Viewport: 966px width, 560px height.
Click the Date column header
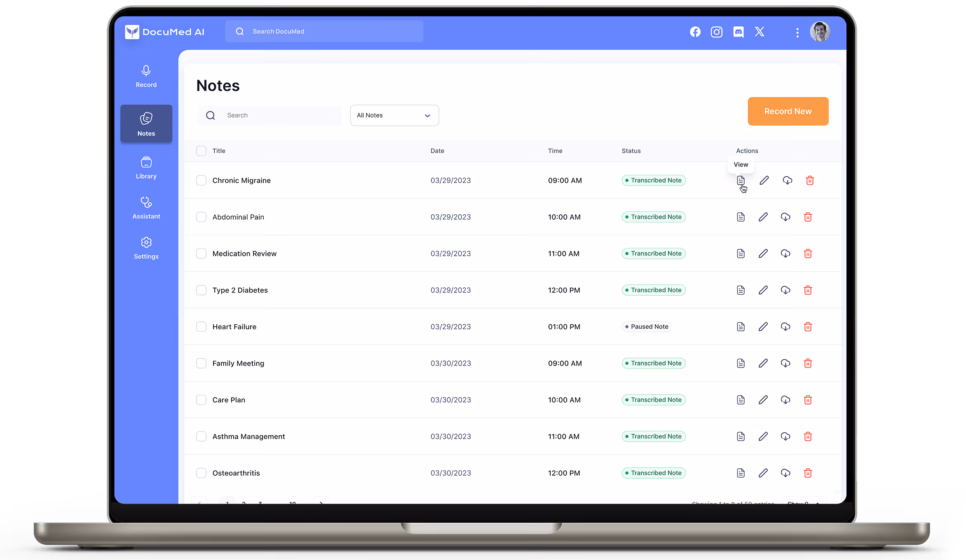(x=437, y=151)
